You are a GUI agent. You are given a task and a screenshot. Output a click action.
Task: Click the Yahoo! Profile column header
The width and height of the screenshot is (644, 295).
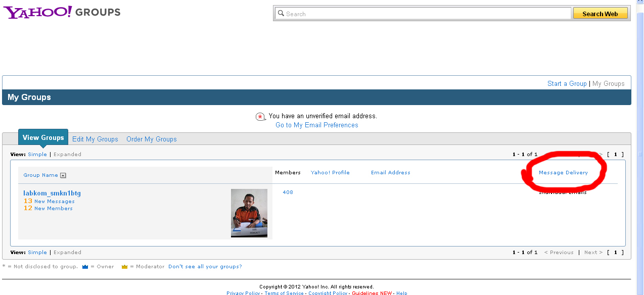point(330,173)
